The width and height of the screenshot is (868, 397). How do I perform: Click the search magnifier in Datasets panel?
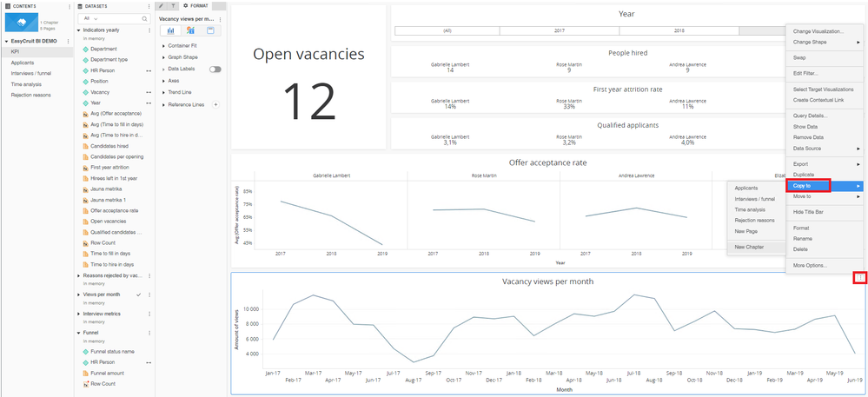point(145,19)
